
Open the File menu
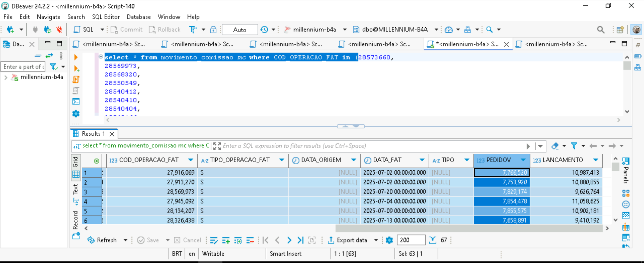pyautogui.click(x=8, y=17)
